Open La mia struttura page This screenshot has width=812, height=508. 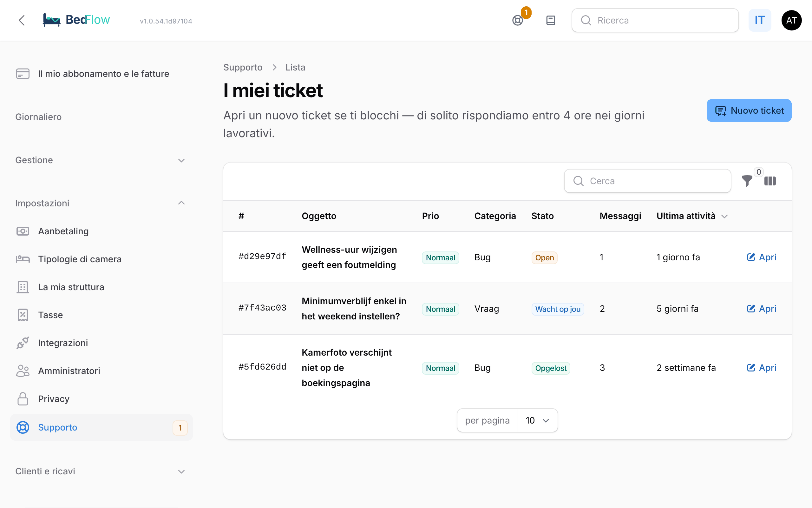pyautogui.click(x=101, y=287)
